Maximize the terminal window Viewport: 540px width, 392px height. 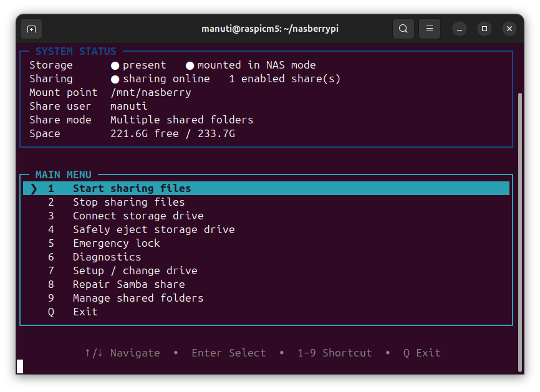[x=485, y=29]
